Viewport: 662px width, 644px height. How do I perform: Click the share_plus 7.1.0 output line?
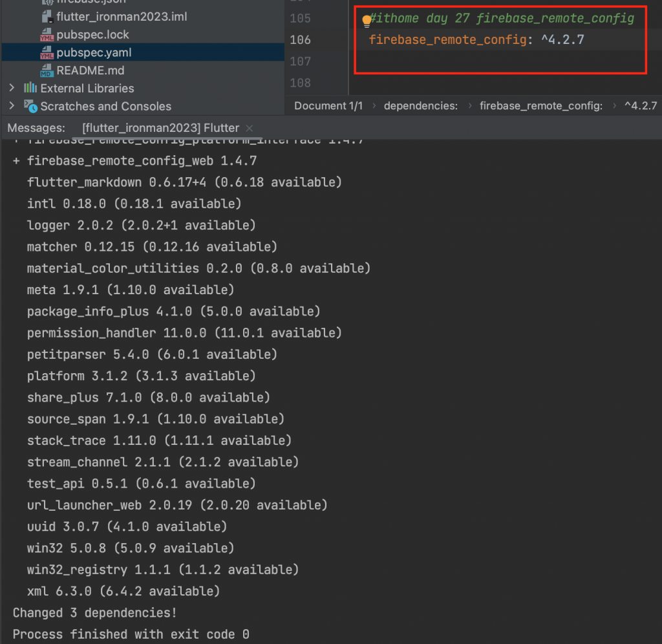(x=149, y=398)
